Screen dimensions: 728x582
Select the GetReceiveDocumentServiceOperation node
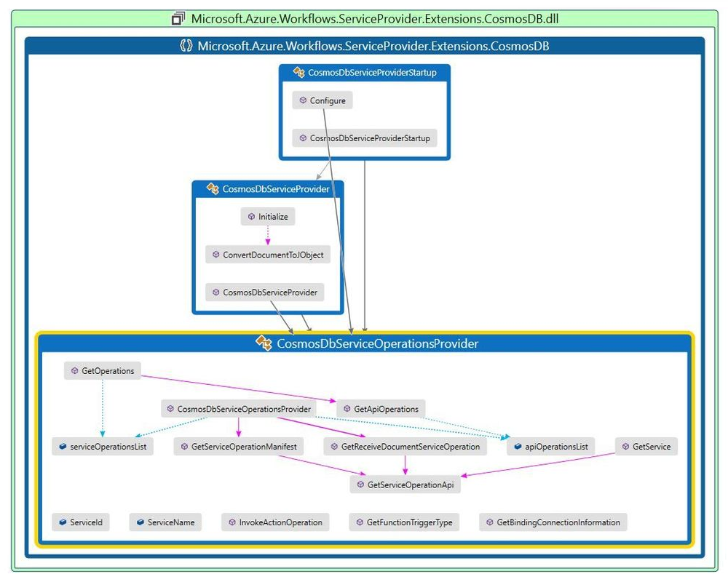click(406, 446)
